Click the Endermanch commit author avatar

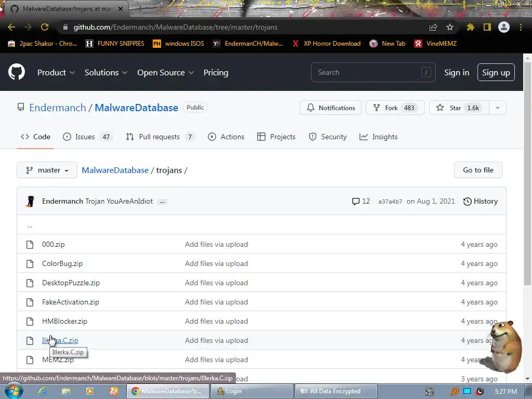(x=30, y=201)
